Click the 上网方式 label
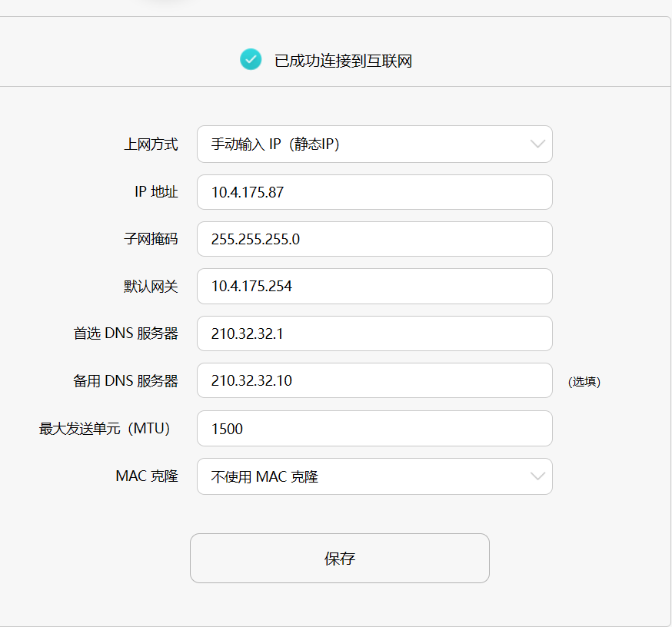 pos(151,144)
